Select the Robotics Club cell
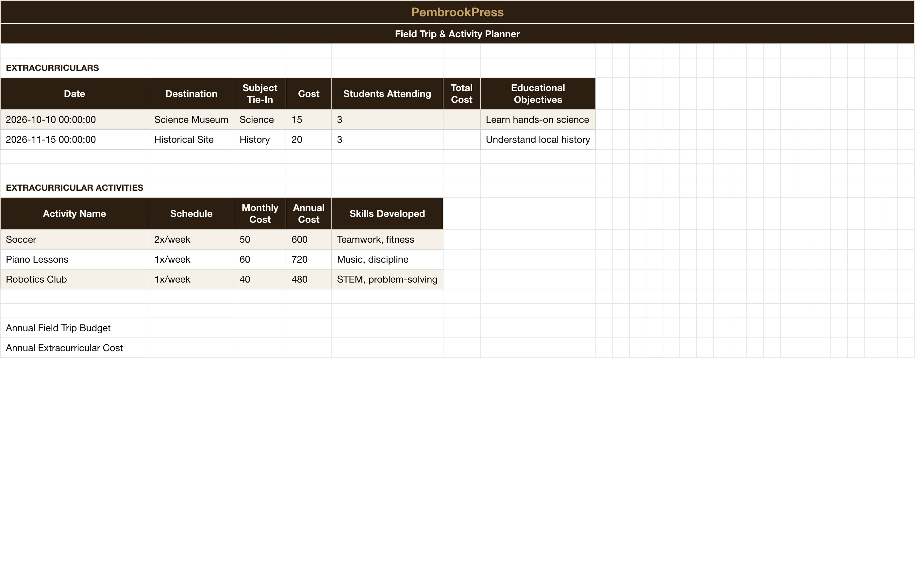 [x=75, y=279]
